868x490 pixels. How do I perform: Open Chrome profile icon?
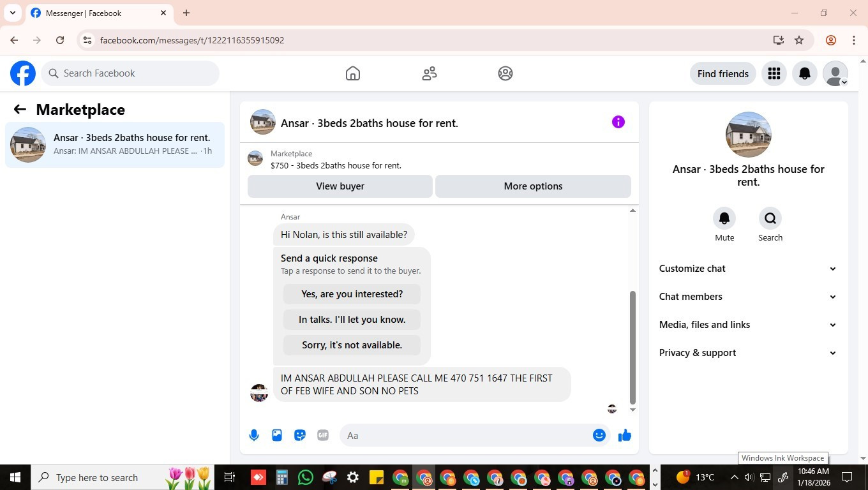[831, 40]
